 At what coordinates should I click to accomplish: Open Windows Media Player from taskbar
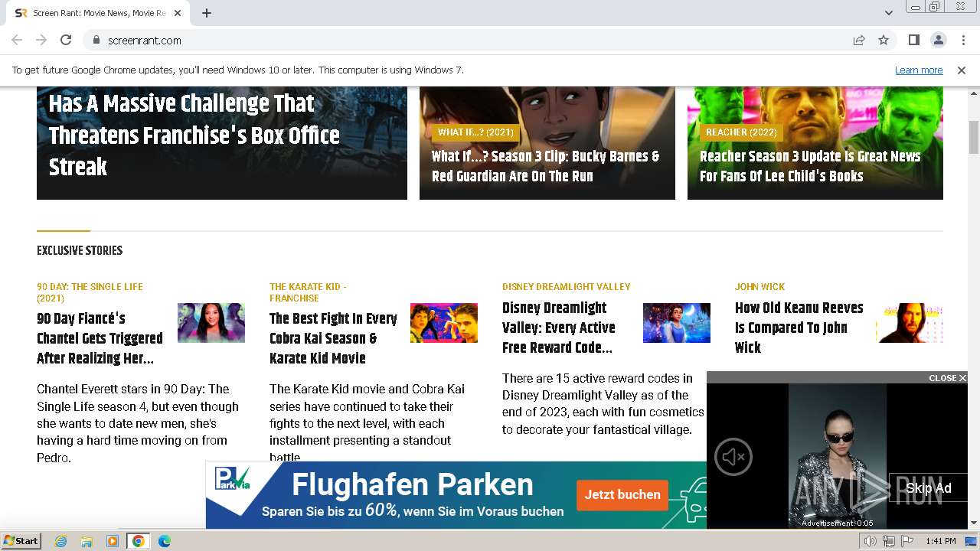(113, 541)
